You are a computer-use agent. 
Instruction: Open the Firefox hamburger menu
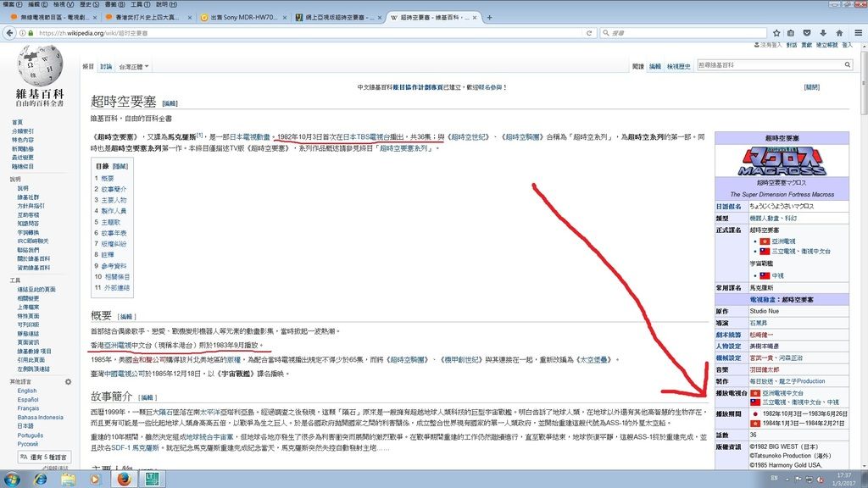pyautogui.click(x=858, y=33)
